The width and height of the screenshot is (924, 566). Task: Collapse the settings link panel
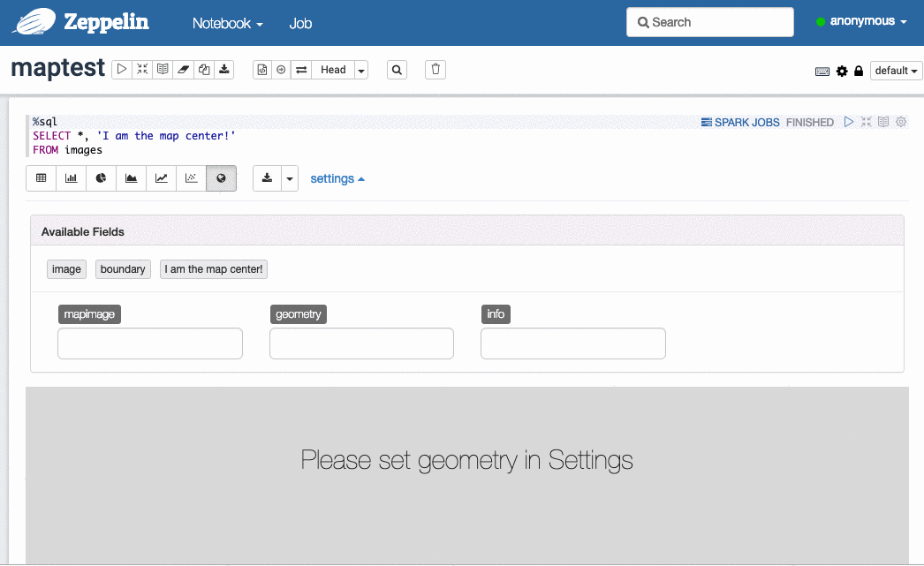[337, 178]
